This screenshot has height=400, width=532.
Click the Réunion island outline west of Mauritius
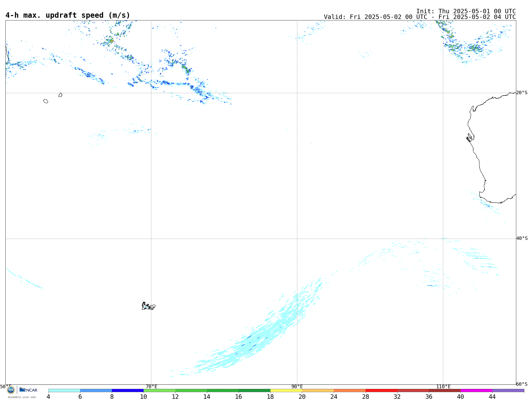pyautogui.click(x=46, y=101)
